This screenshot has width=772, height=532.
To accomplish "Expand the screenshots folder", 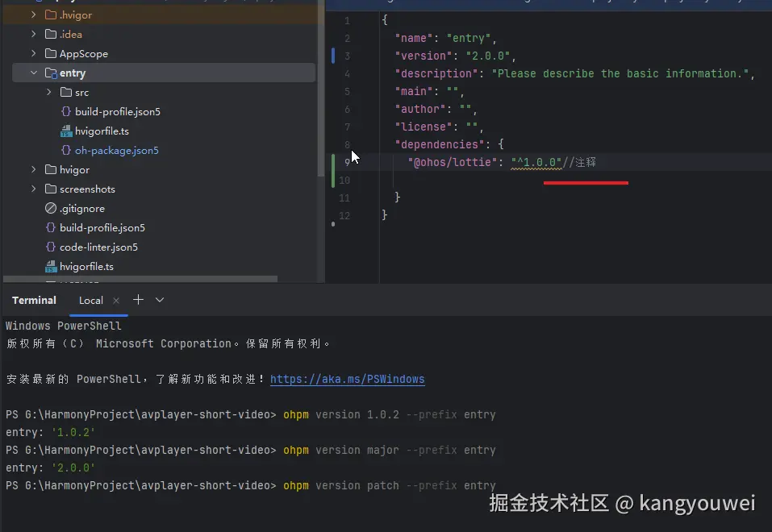I will (x=34, y=189).
